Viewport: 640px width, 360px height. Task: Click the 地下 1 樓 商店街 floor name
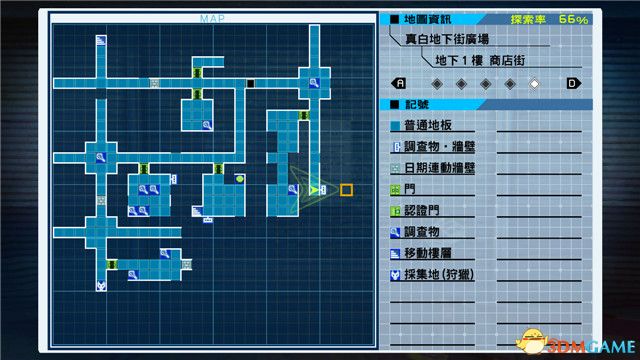(480, 60)
